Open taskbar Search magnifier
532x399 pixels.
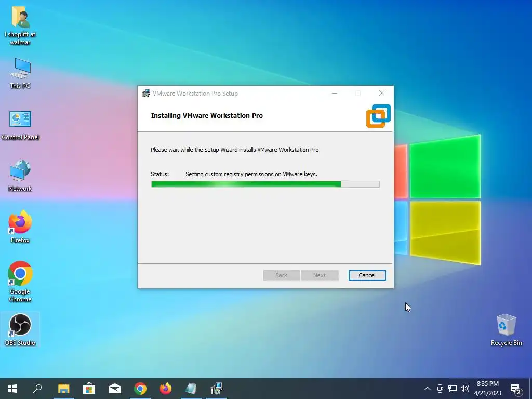[37, 389]
